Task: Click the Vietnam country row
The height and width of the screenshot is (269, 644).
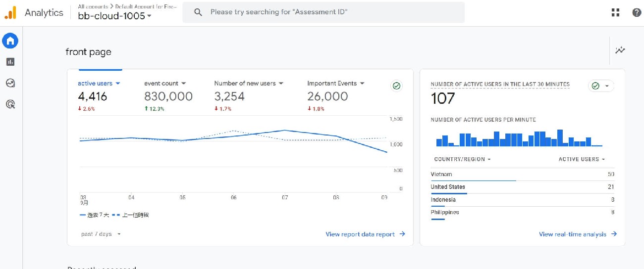Action: tap(523, 175)
